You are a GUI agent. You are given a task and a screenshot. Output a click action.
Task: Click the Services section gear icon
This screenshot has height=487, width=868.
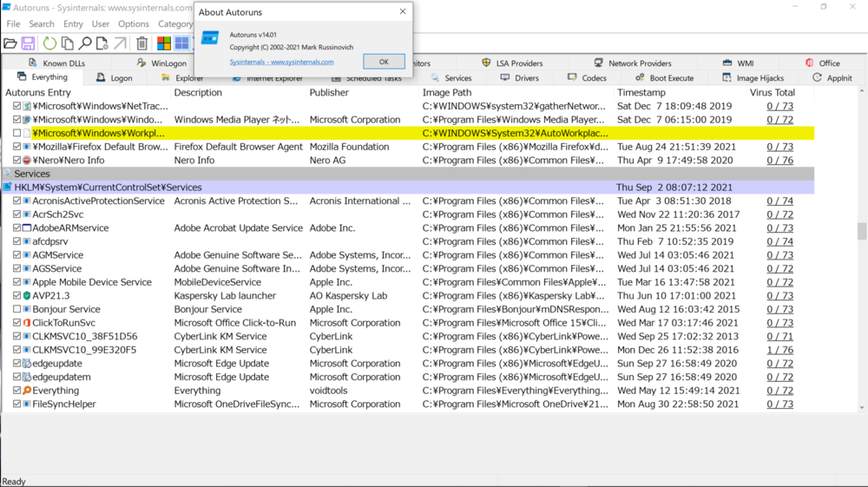click(8, 174)
